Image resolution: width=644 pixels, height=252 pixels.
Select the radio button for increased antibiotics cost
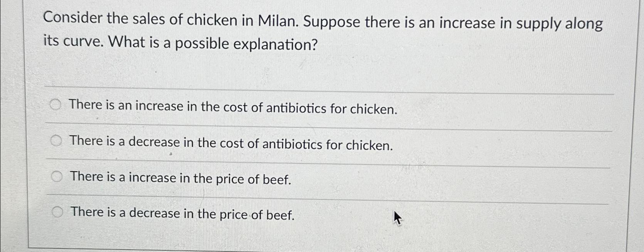pyautogui.click(x=57, y=104)
